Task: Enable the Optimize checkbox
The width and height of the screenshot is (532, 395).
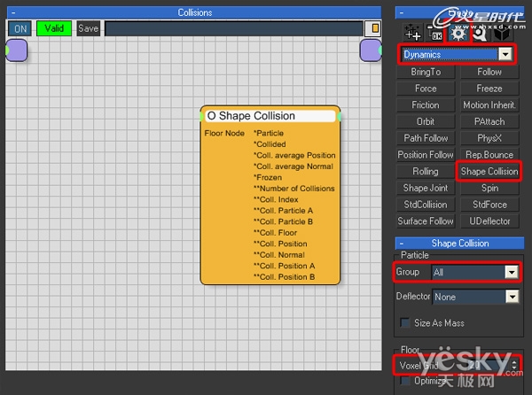Action: point(405,381)
